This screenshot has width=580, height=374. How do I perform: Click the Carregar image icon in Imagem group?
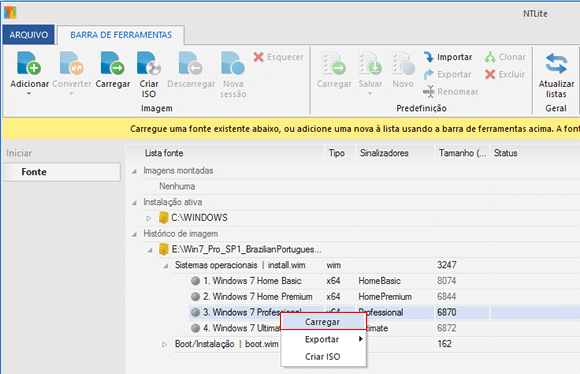[x=112, y=63]
